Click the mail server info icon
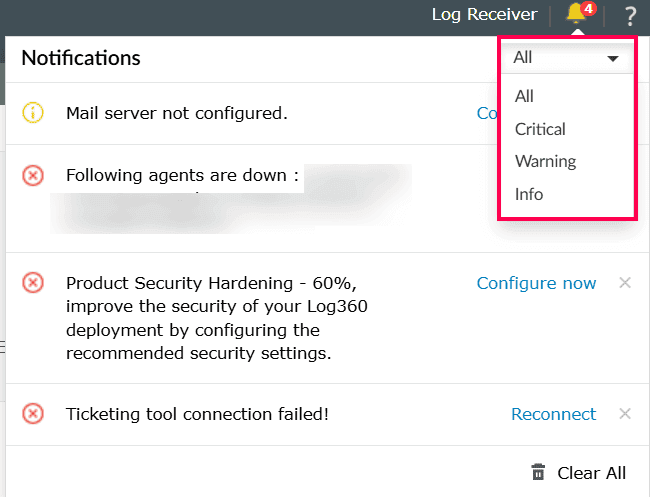 pos(33,113)
